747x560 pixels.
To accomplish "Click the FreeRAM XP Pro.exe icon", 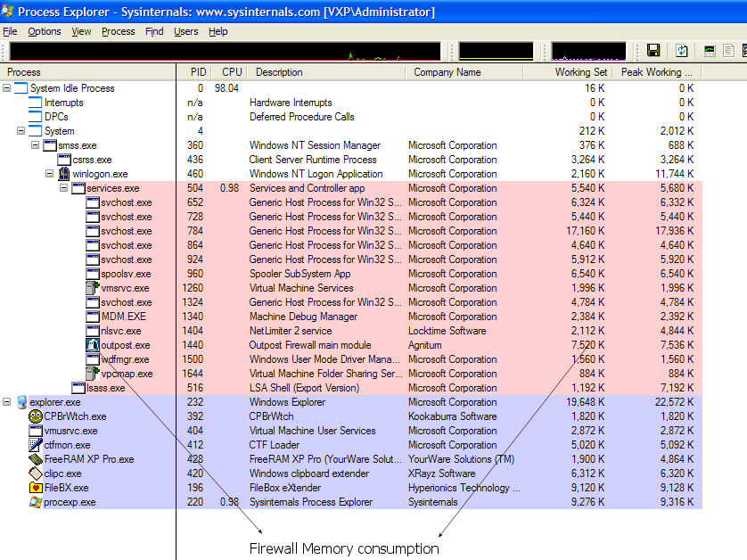I will pos(36,459).
